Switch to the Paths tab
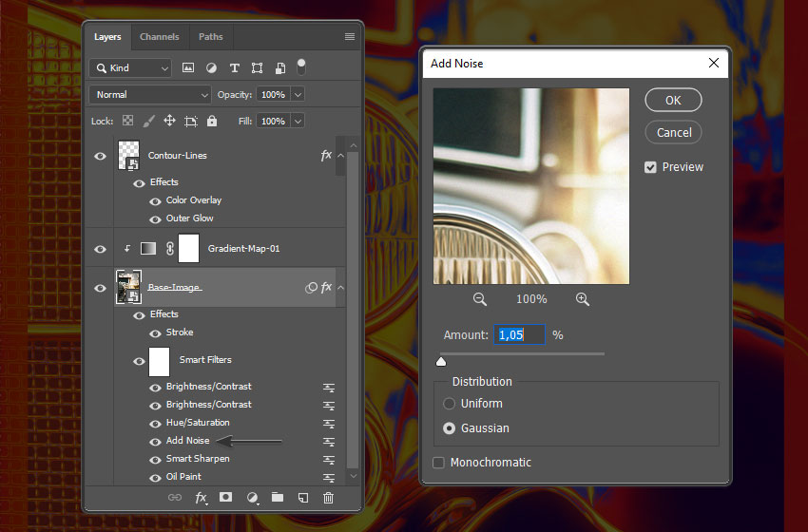This screenshot has height=532, width=808. point(211,36)
